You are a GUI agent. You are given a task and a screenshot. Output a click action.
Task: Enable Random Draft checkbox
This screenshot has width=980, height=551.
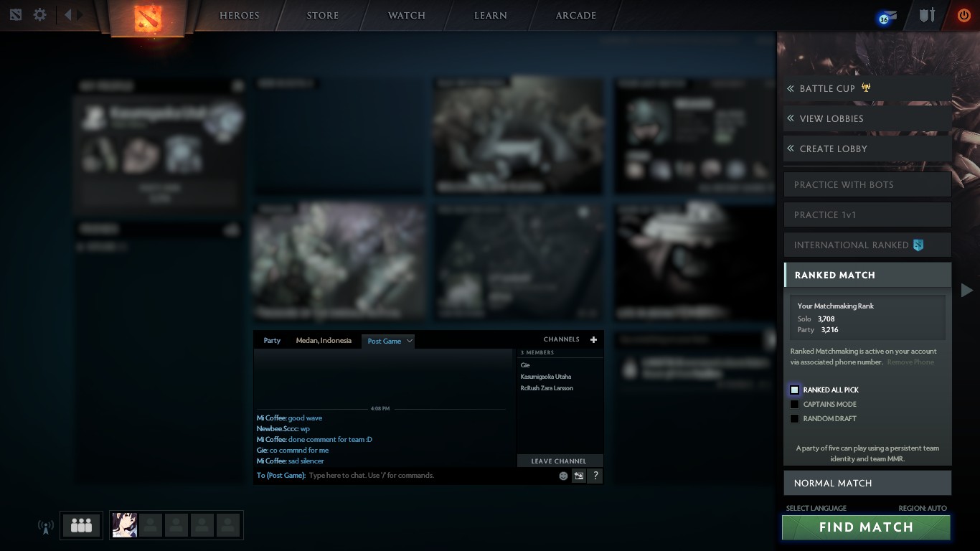pos(794,418)
